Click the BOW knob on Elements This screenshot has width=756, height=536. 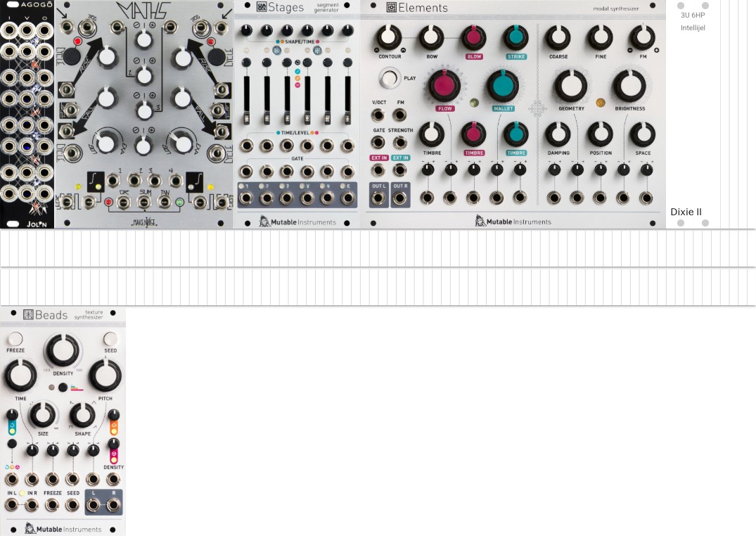pos(431,37)
